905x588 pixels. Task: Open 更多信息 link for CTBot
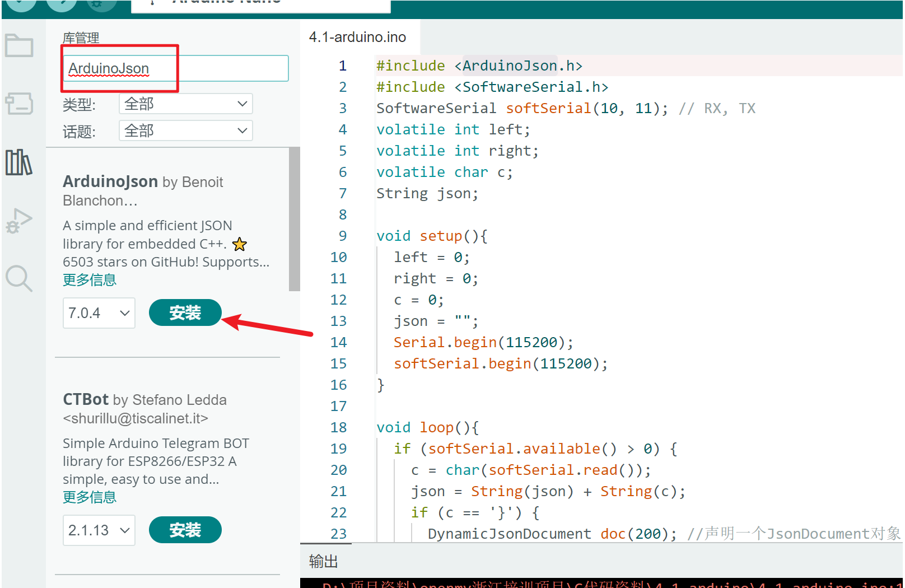pyautogui.click(x=90, y=497)
